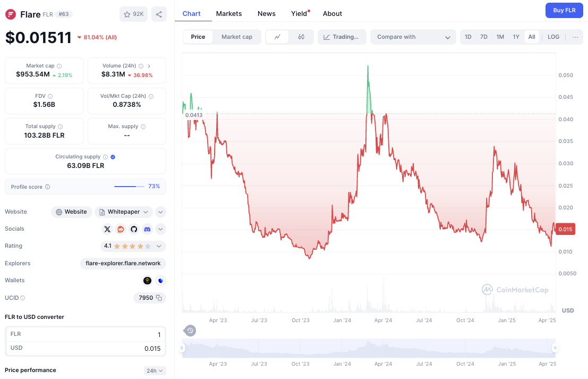Open Flare's Reddit social icon
The width and height of the screenshot is (588, 379).
tap(121, 229)
